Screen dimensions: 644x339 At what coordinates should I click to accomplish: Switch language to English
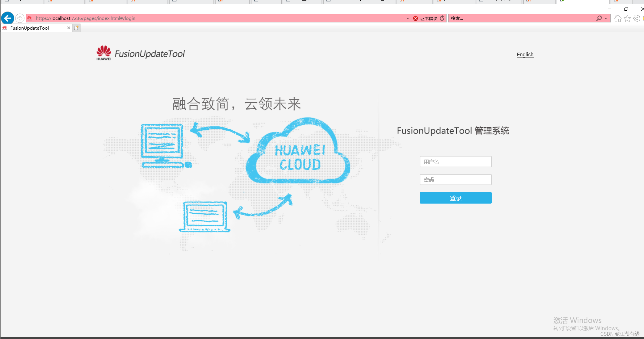pyautogui.click(x=525, y=55)
